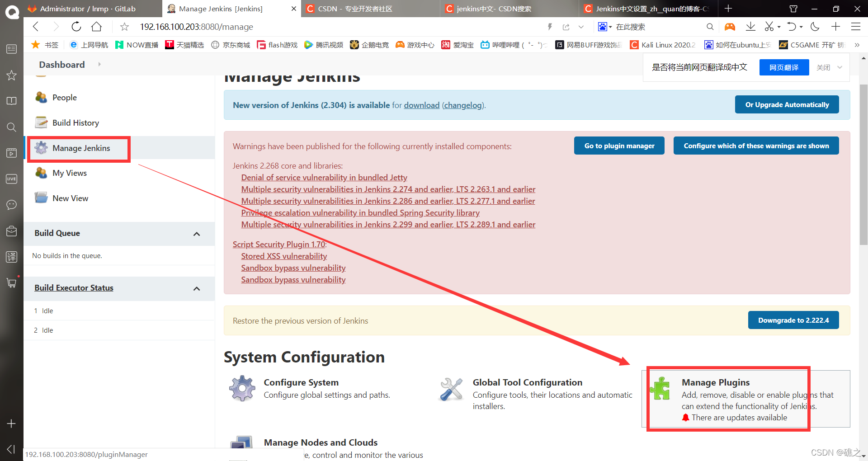Click the Manage Plugins puzzle icon

[x=660, y=388]
